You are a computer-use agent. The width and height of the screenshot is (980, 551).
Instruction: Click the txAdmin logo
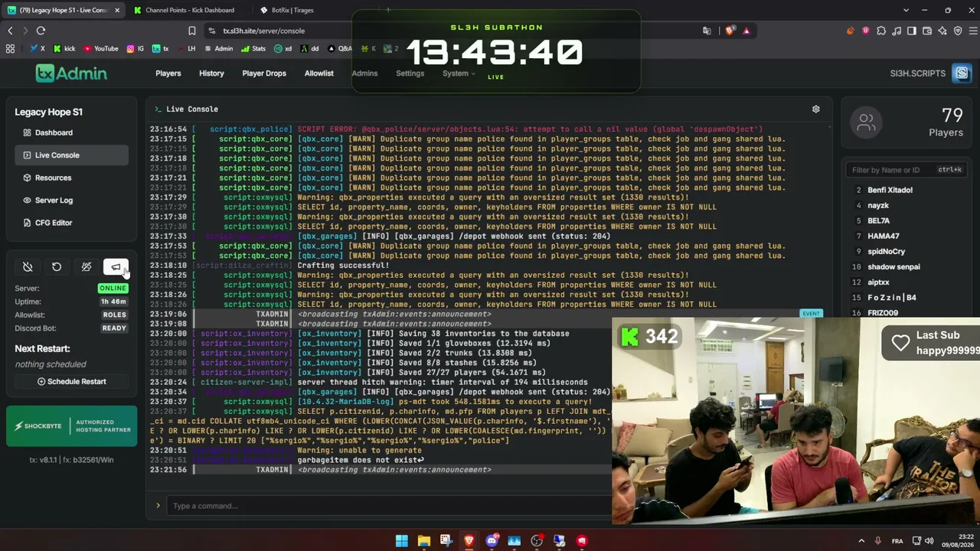coord(71,73)
